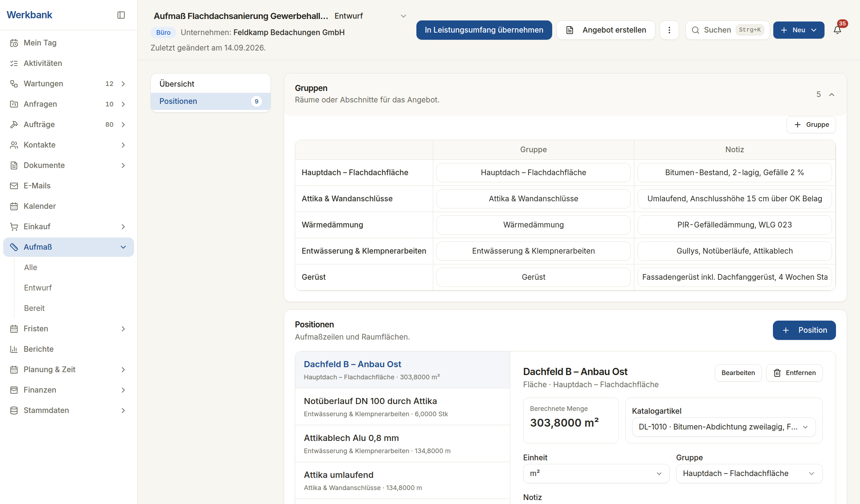Image resolution: width=860 pixels, height=504 pixels.
Task: Select position Dachfeld B – Anbau Ost
Action: [402, 370]
